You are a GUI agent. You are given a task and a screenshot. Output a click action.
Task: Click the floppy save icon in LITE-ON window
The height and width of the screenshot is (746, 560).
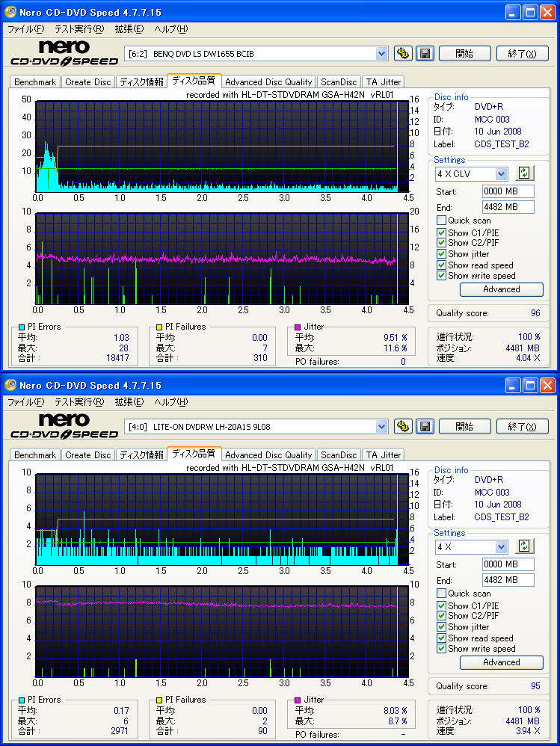425,426
